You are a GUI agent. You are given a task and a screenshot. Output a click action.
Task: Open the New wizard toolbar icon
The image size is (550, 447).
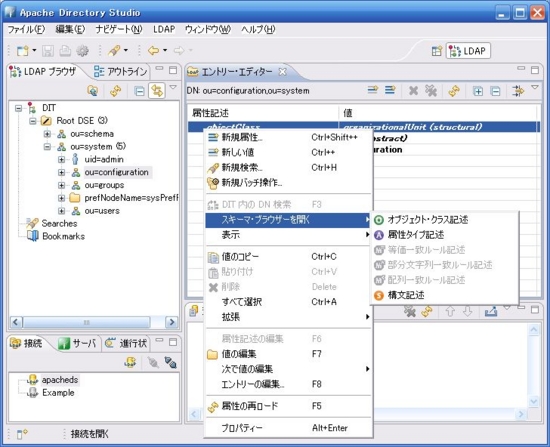23,51
